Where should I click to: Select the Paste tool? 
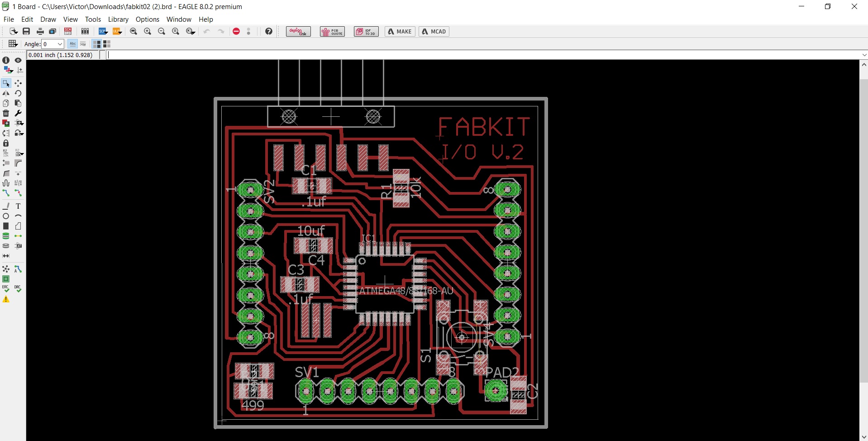[18, 103]
